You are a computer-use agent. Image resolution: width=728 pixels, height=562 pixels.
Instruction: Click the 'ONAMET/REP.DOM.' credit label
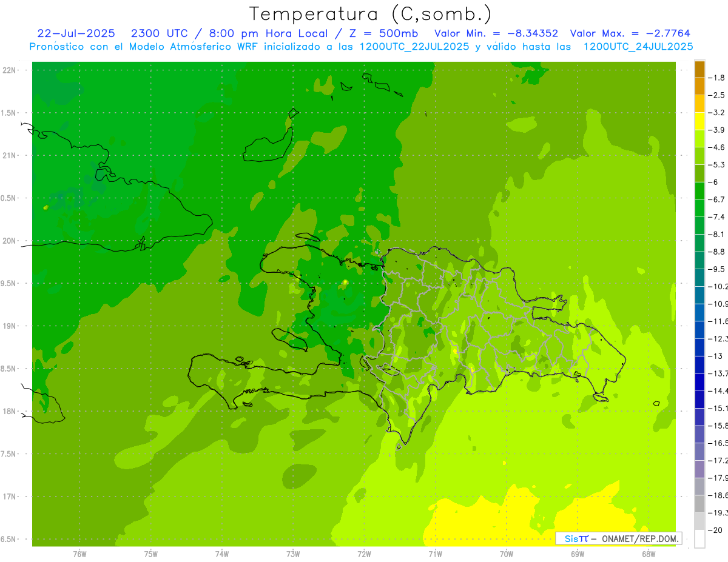click(641, 538)
